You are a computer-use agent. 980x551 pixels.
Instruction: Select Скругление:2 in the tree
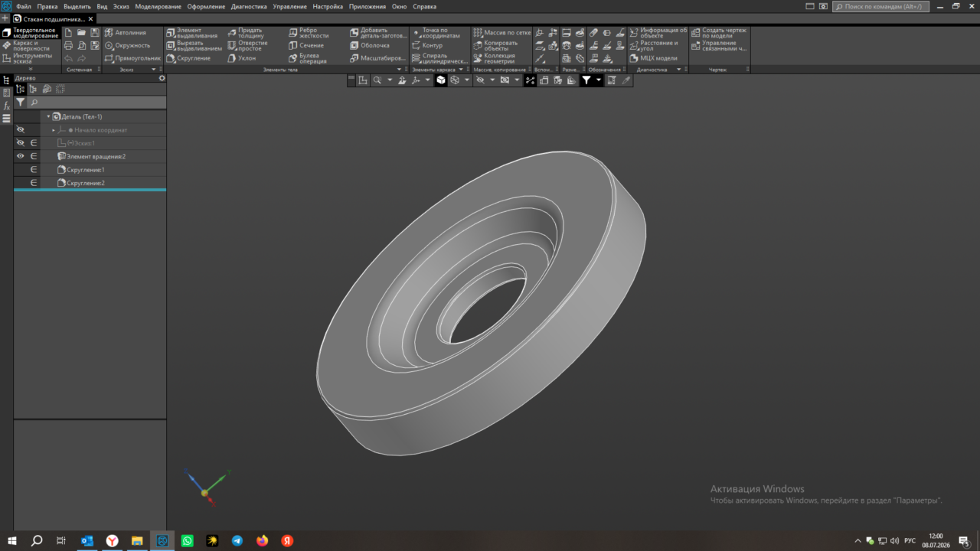(x=86, y=183)
